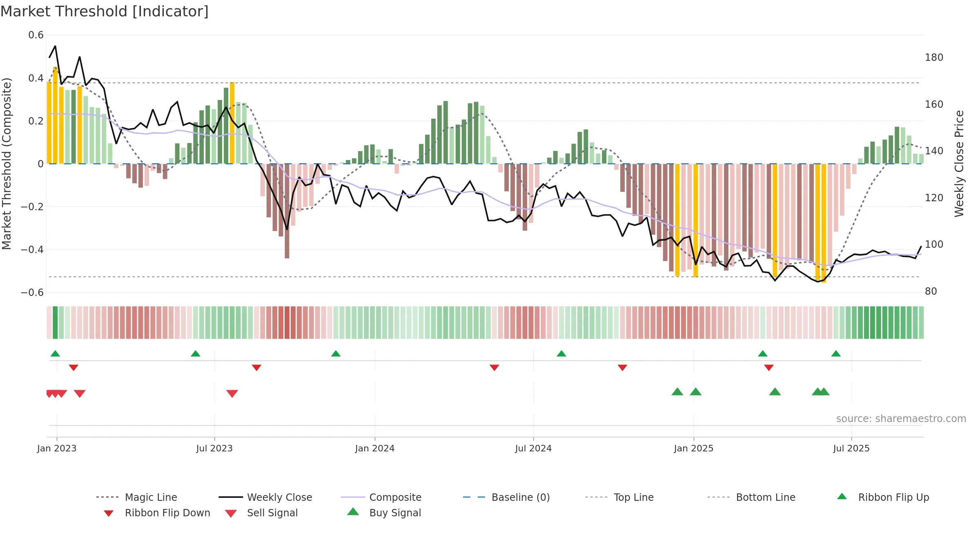
Task: Click the green triangle icon in Buy Signal legend
Action: point(353,511)
